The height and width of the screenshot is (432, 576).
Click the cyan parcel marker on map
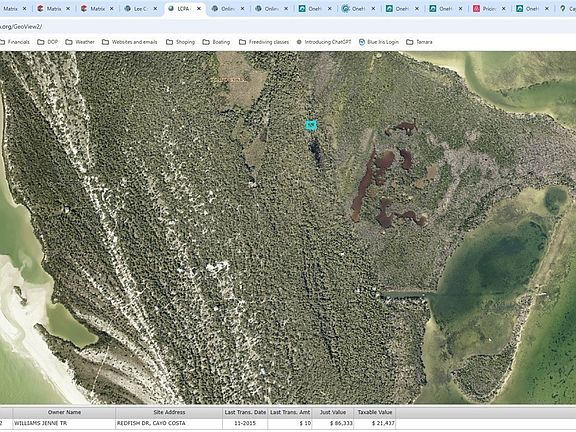click(311, 125)
